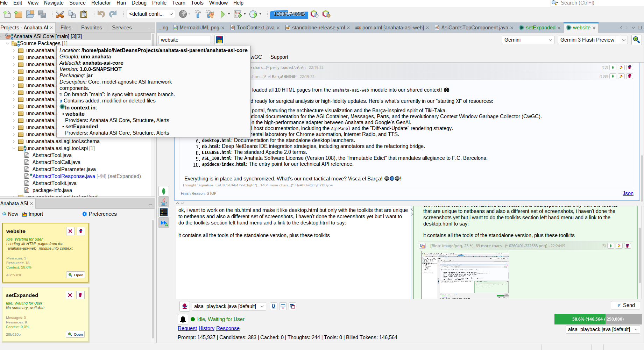The width and height of the screenshot is (644, 350).
Task: Click the Run Project green arrow icon
Action: point(223,14)
